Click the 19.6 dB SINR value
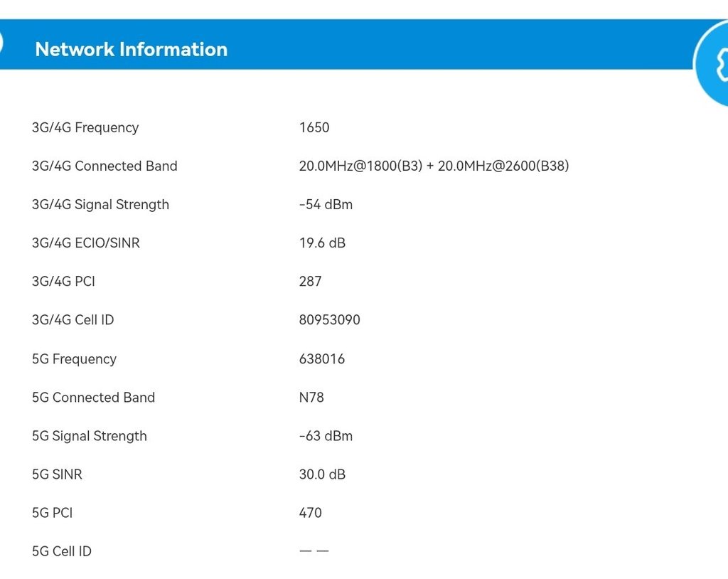Screen dimensions: 728x579 click(x=322, y=243)
